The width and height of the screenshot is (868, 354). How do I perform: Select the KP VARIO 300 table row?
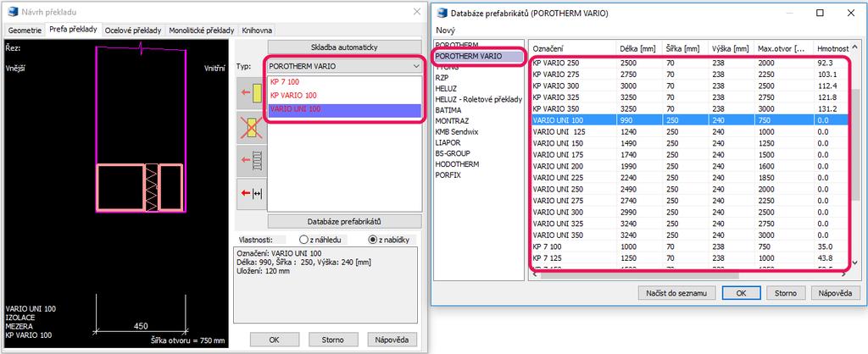[x=690, y=86]
